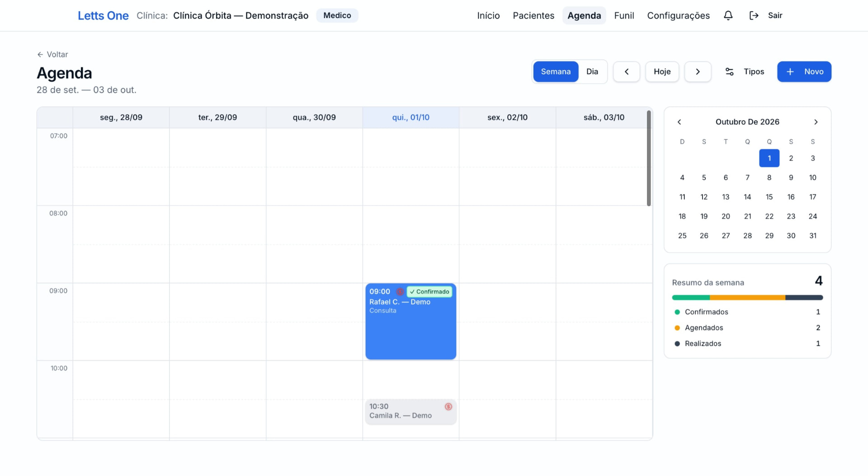Click the qui., 01/10 column header
The image size is (868, 476).
410,118
